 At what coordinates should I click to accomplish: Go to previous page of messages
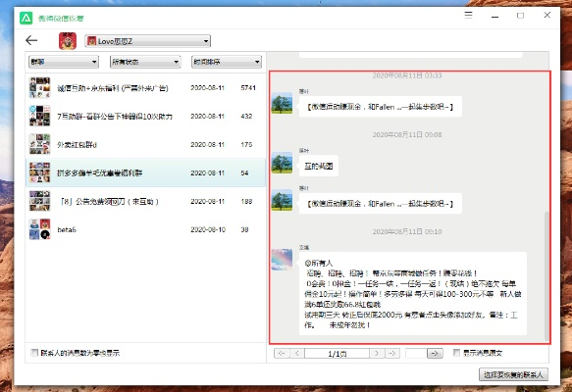pyautogui.click(x=297, y=353)
